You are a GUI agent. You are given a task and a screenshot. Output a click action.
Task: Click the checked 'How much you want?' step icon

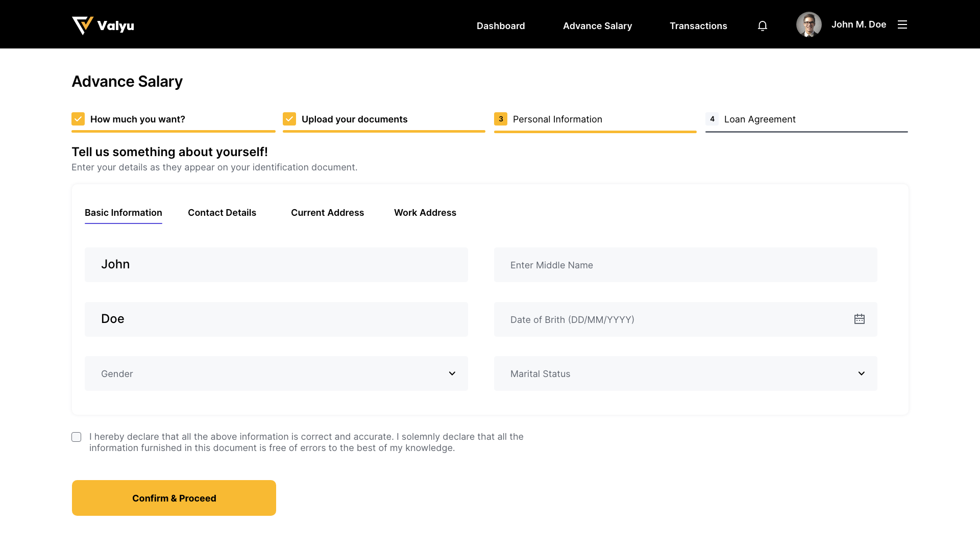point(78,119)
